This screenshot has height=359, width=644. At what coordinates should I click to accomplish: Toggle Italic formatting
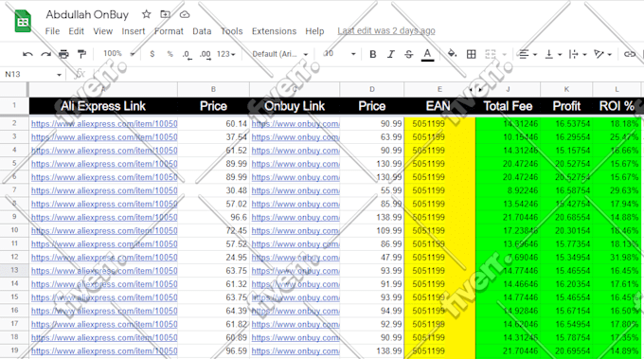coord(390,54)
